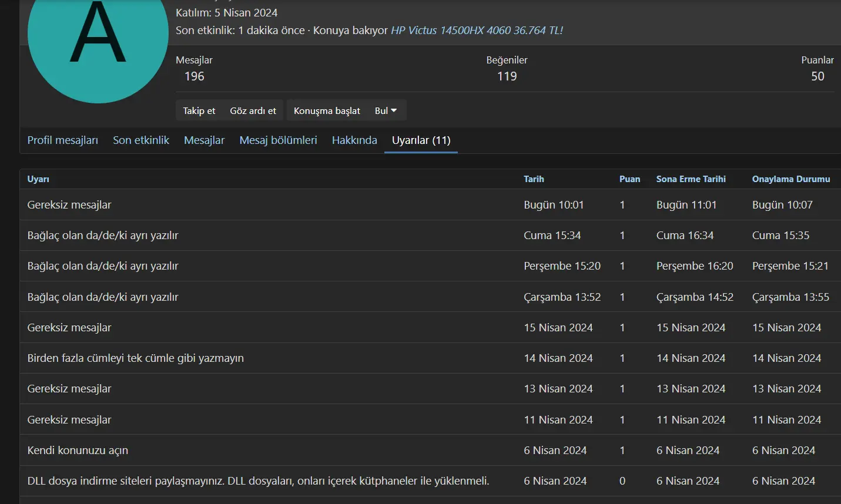Image resolution: width=841 pixels, height=504 pixels.
Task: Switch to the Hakkında tab
Action: coord(354,140)
